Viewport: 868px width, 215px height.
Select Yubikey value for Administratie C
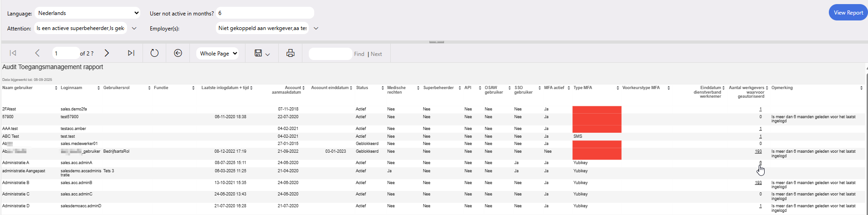pyautogui.click(x=581, y=194)
